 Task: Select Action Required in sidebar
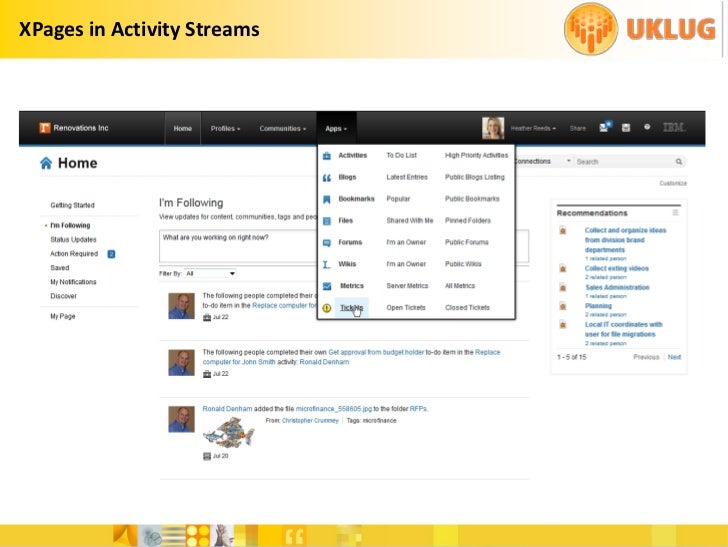pos(74,254)
